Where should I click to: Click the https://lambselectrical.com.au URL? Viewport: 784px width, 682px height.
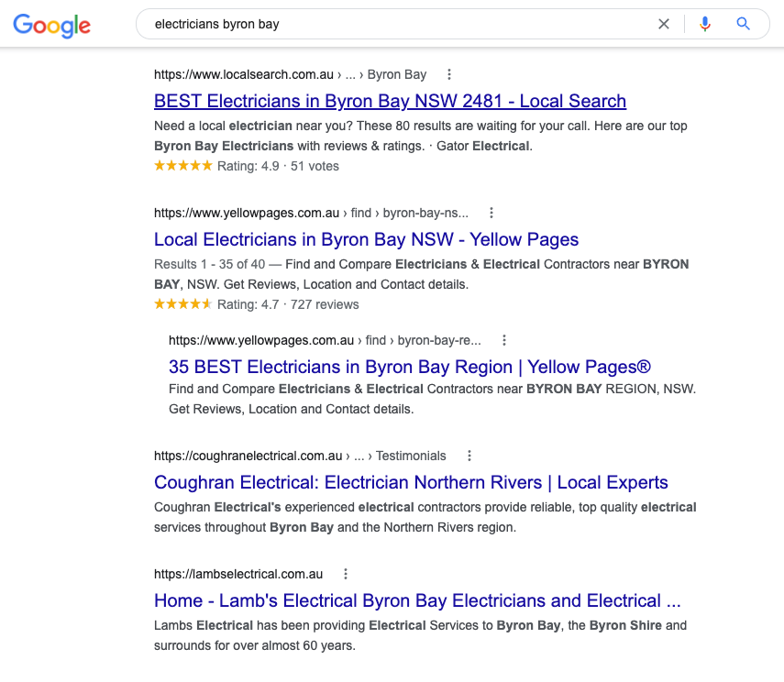(x=238, y=574)
